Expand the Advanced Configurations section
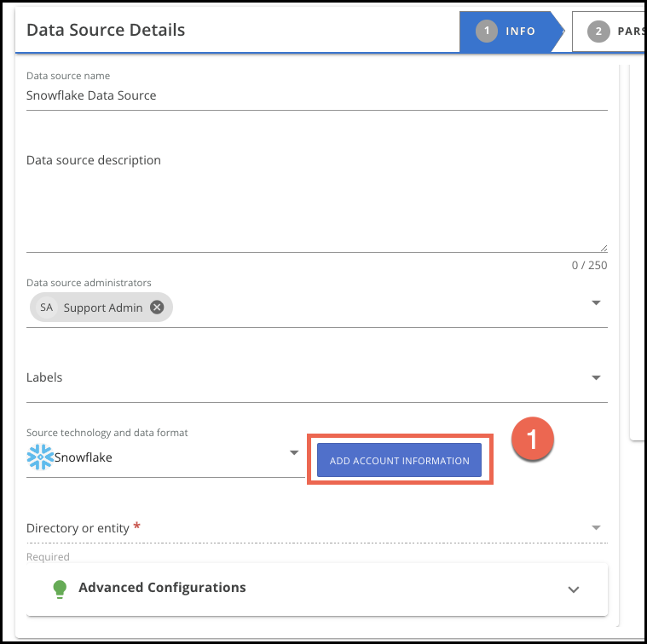This screenshot has height=644, width=647. (574, 589)
